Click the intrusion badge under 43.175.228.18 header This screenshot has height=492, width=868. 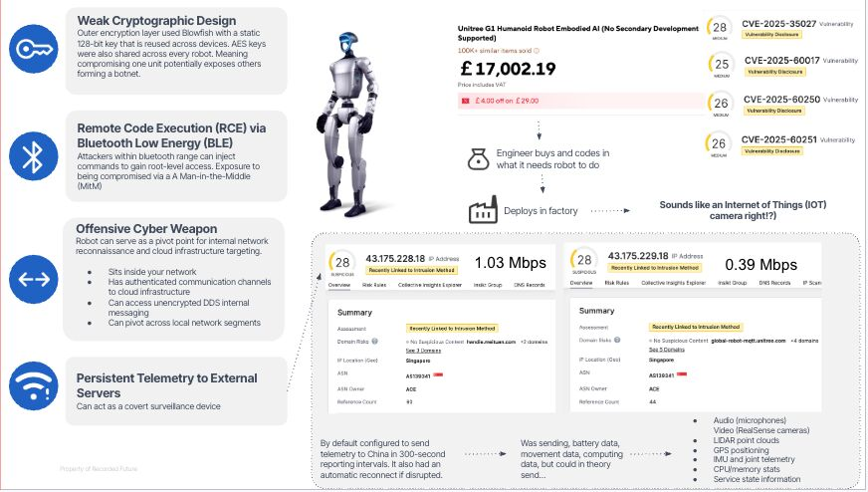411,270
